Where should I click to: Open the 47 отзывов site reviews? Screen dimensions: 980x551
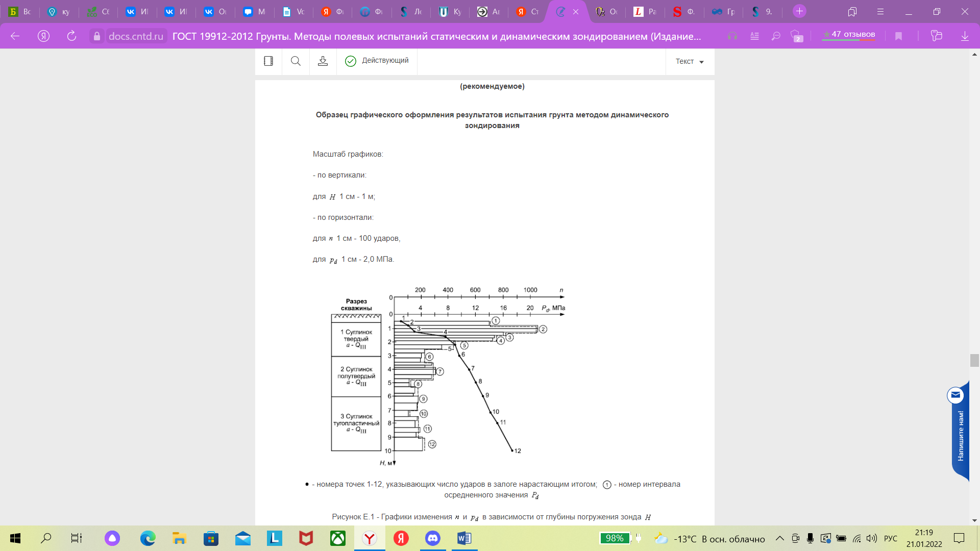coord(848,35)
